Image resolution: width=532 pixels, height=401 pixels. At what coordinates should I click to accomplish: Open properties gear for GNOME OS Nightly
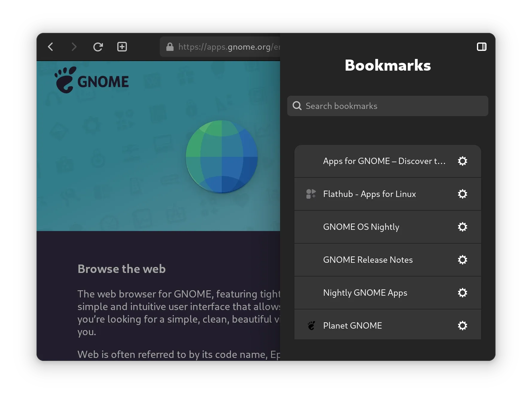(462, 227)
